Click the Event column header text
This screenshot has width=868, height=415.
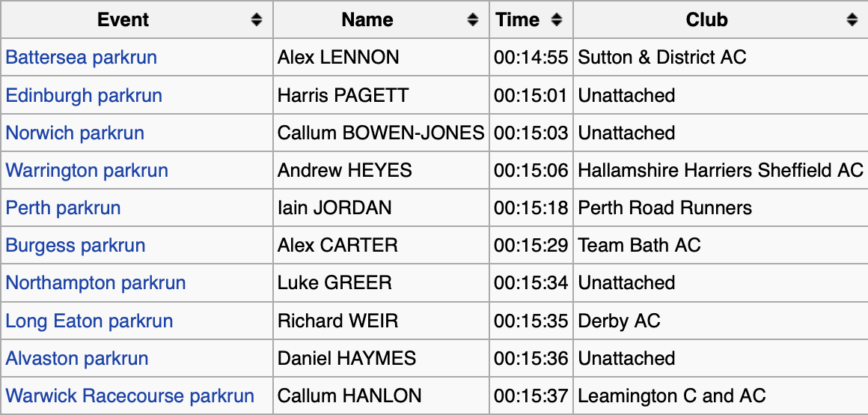pyautogui.click(x=123, y=20)
